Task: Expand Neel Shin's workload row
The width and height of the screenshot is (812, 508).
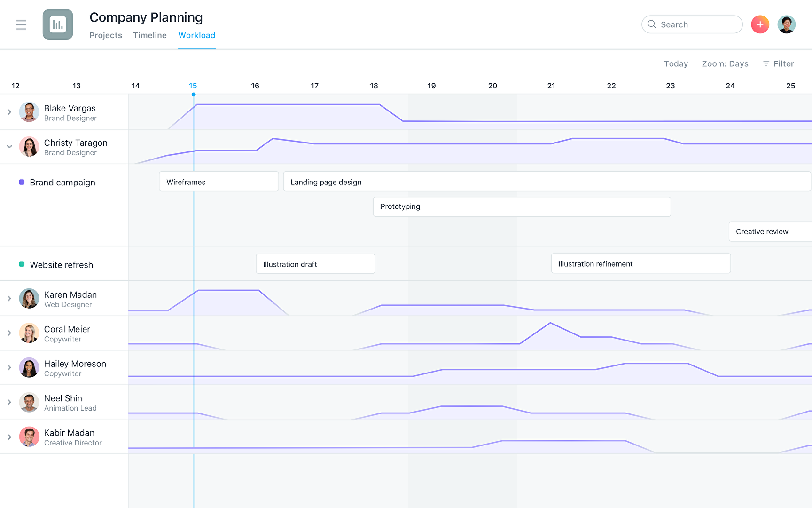Action: 9,403
